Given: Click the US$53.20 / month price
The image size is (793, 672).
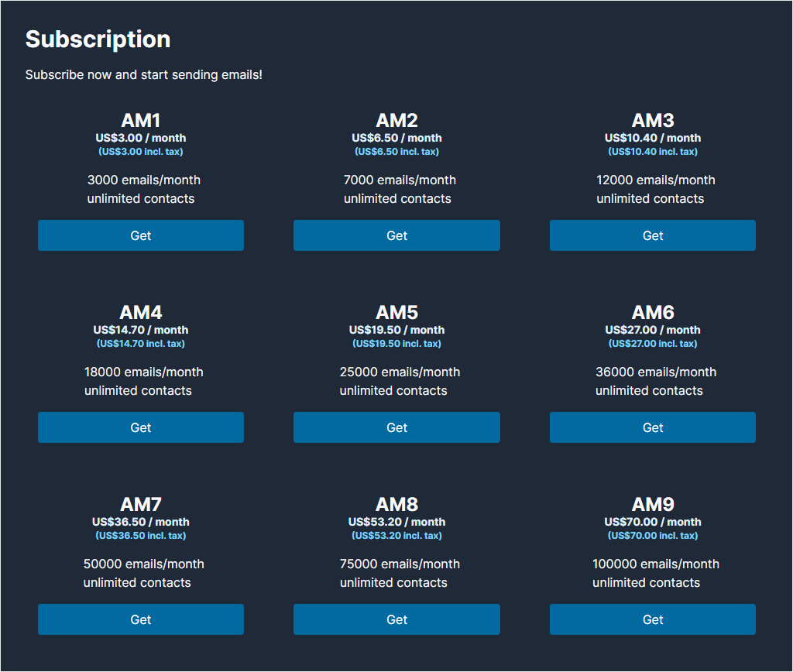Looking at the screenshot, I should pyautogui.click(x=396, y=522).
